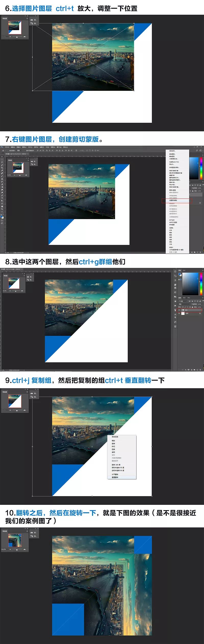Screen dimensions: 204x644
Task: Open the layer filter type dropdown in step 8
Action: tap(183, 301)
